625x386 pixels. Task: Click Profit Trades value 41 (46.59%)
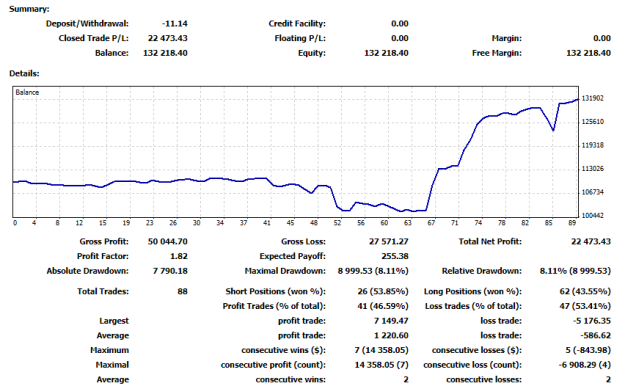point(383,306)
